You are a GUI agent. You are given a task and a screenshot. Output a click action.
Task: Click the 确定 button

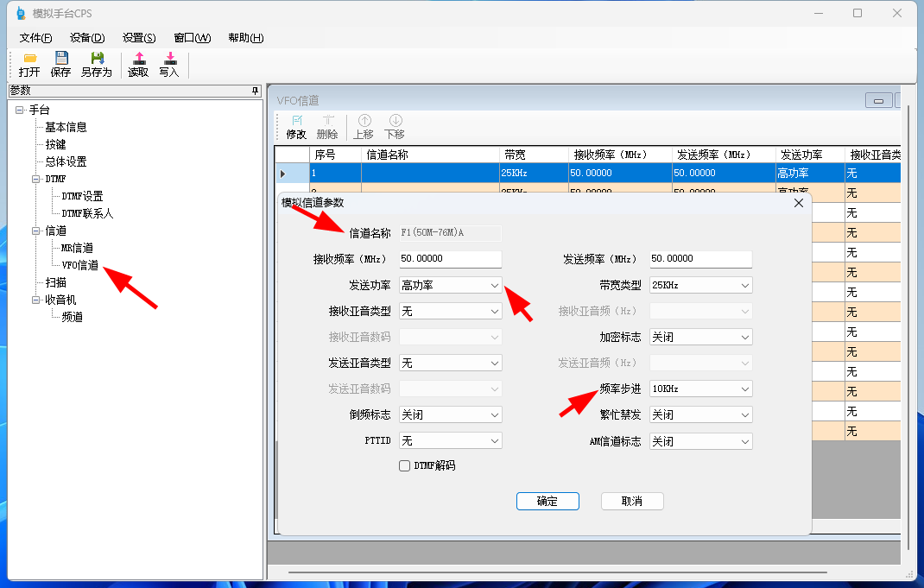[x=547, y=502]
